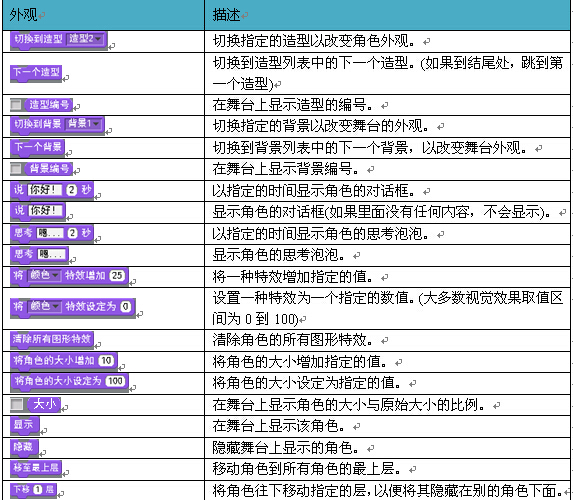Click the value 100 in 大小设定为 block
The image size is (573, 500).
tap(115, 381)
